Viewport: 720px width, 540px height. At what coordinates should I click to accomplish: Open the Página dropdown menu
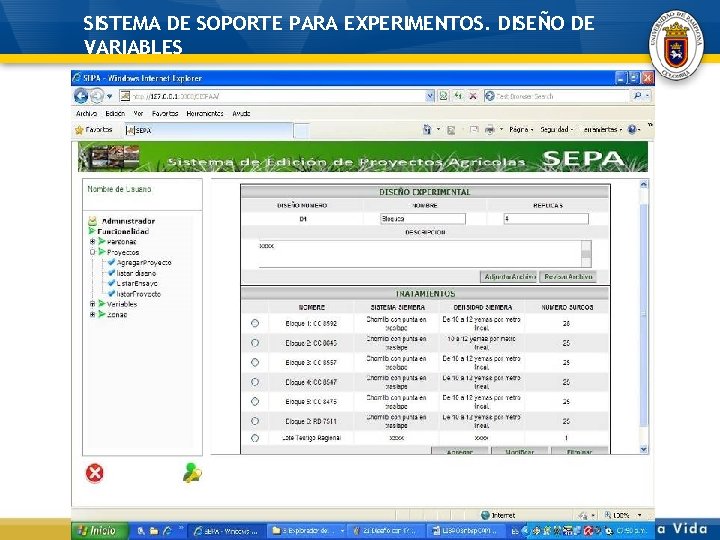tap(521, 130)
